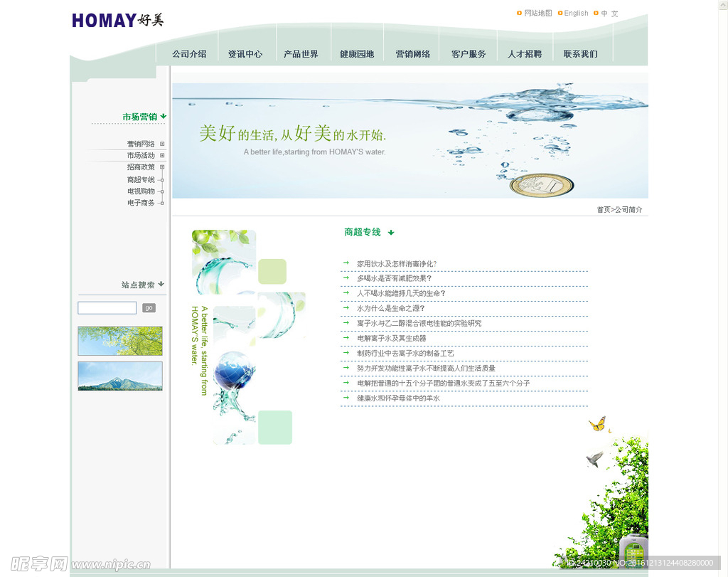The width and height of the screenshot is (728, 577).
Task: Open the 营销网络 navigation item
Action: coord(413,54)
